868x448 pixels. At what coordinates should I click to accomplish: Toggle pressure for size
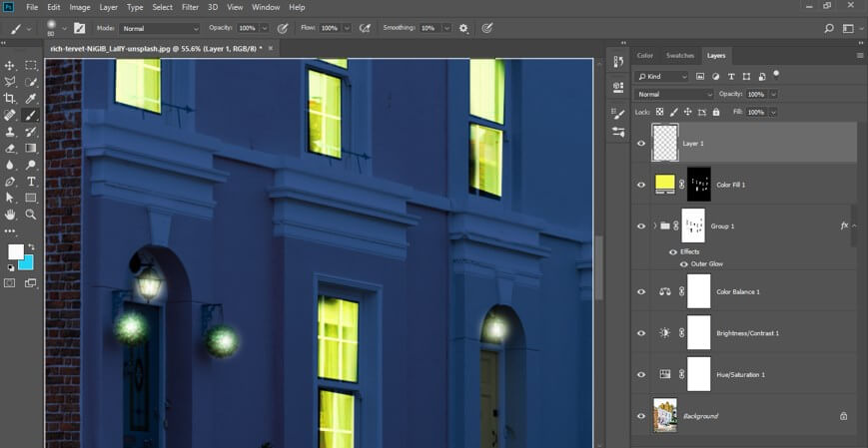coord(487,28)
